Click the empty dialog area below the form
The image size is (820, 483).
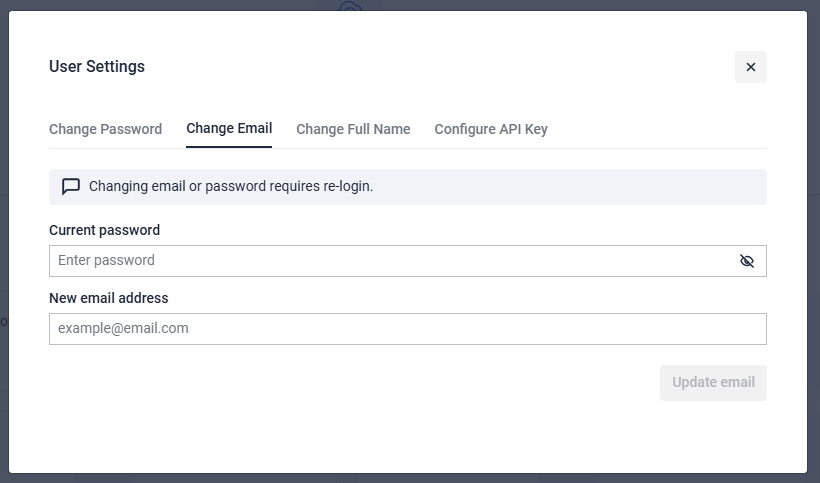(400, 435)
